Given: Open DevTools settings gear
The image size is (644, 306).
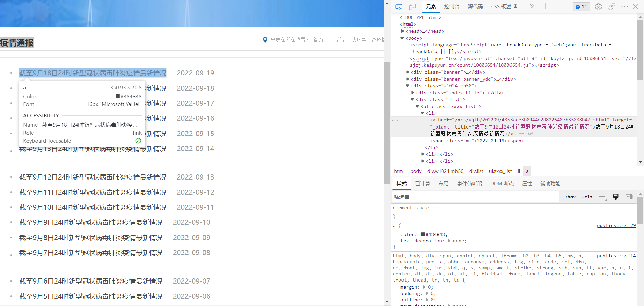Looking at the screenshot, I should (x=598, y=7).
